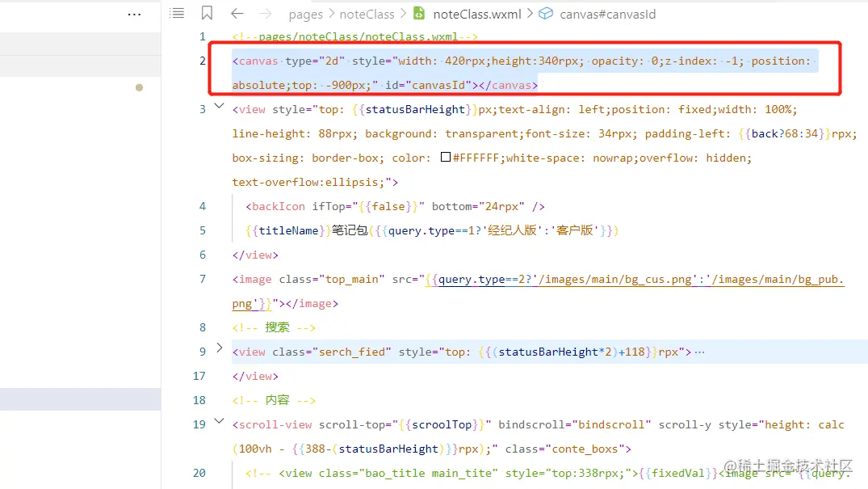The width and height of the screenshot is (868, 489).
Task: Click line number 2 in the gutter
Action: tap(203, 61)
